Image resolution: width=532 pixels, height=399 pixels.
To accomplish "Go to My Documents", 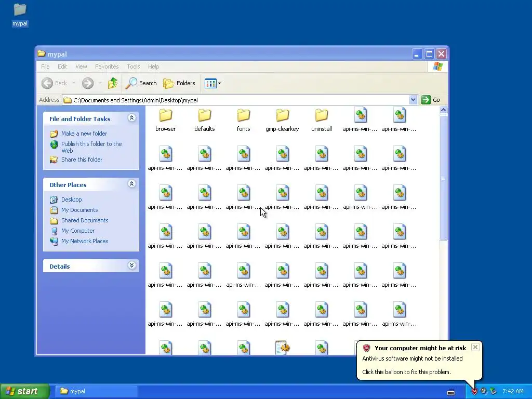I will pyautogui.click(x=79, y=210).
